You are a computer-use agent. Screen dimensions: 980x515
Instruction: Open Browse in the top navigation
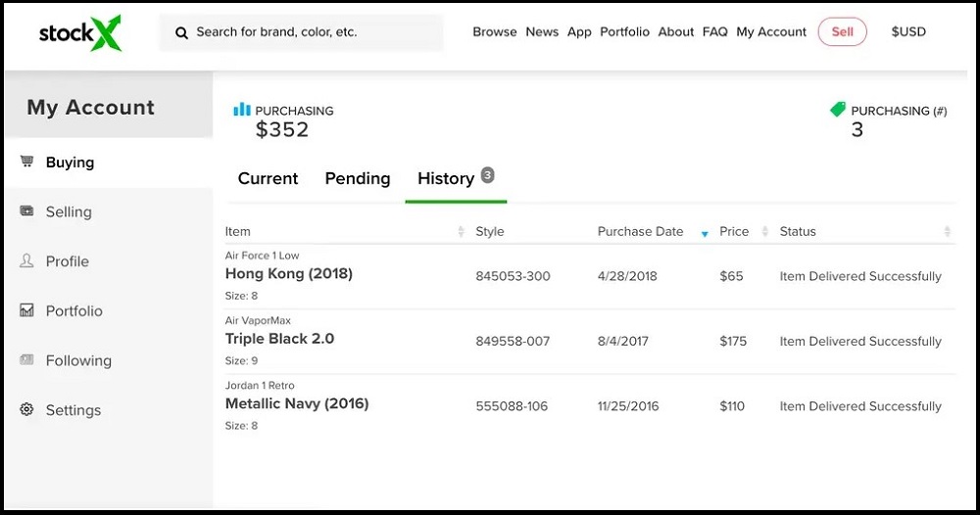pos(494,32)
